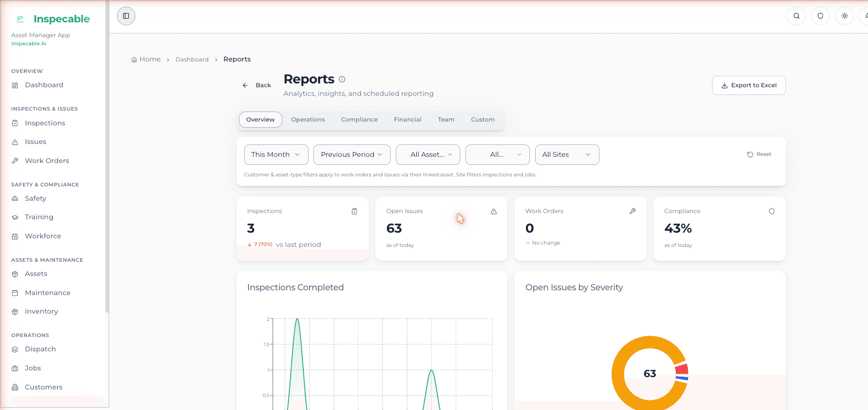Viewport: 868px width, 410px height.
Task: Open Dispatch in sidebar
Action: [x=40, y=349]
